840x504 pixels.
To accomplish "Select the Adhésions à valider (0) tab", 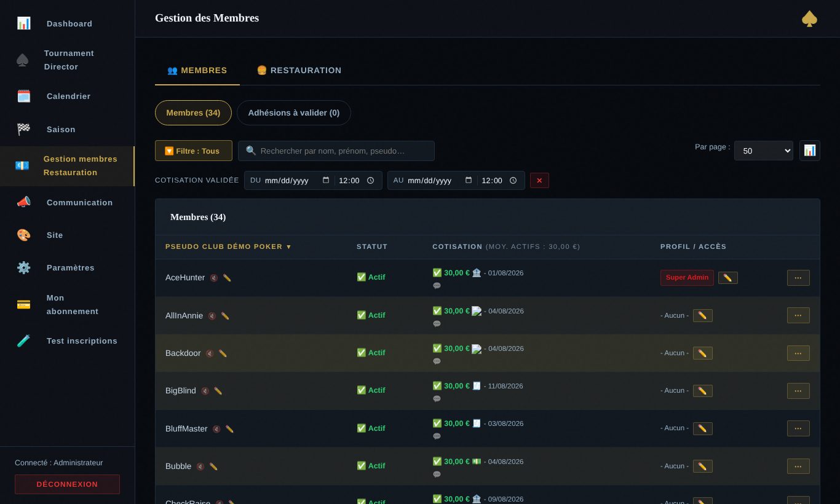I will (294, 113).
